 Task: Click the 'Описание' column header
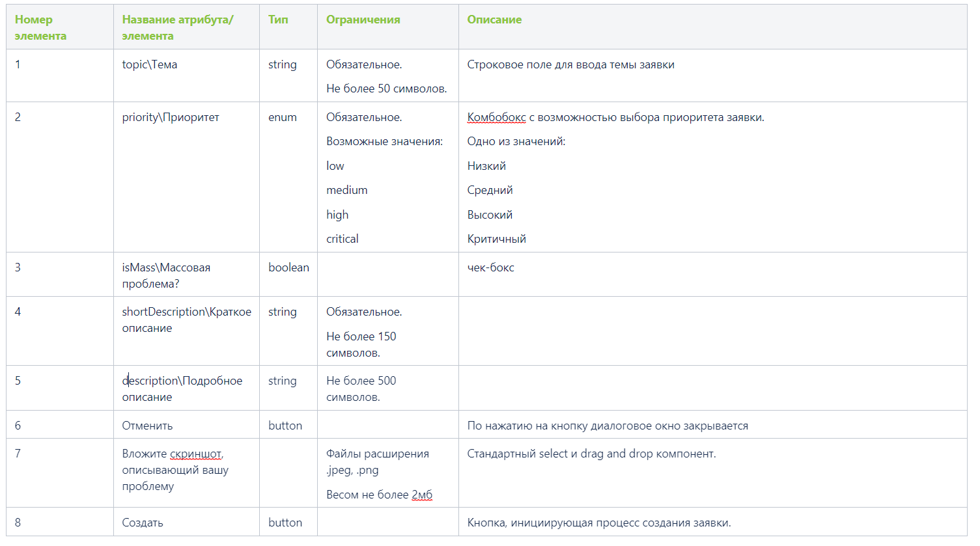712,27
